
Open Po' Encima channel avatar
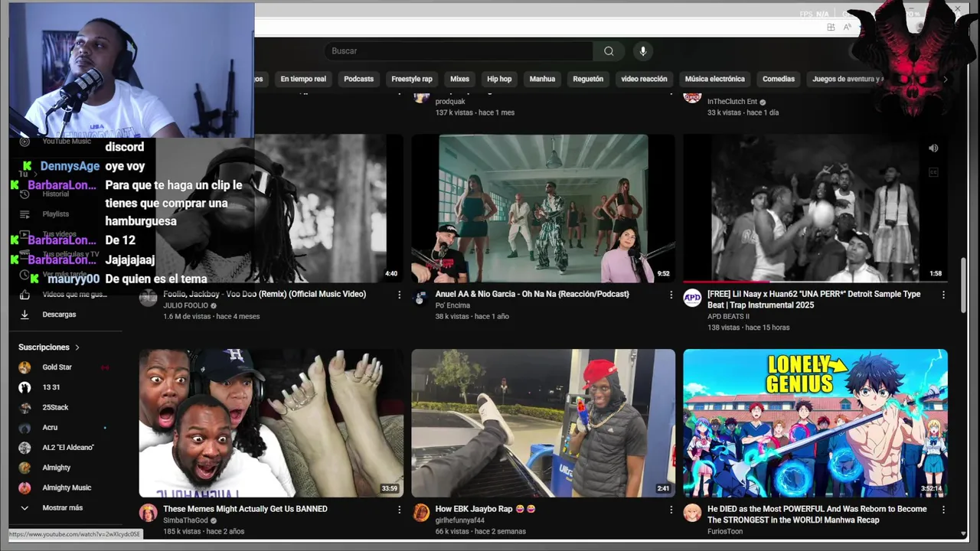[420, 298]
